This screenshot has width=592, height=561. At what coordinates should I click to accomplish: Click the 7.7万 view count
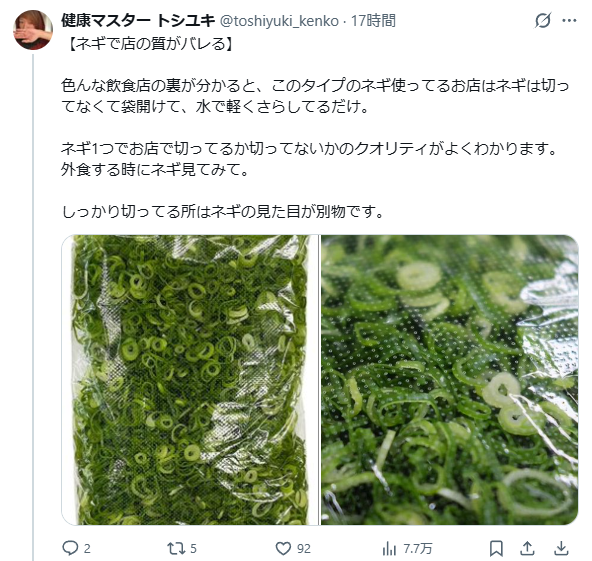point(418,549)
